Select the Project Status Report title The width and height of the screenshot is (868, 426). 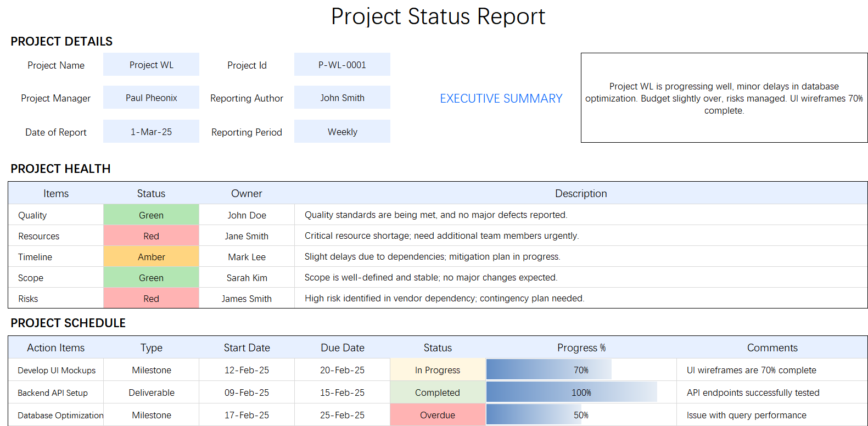[x=438, y=16]
